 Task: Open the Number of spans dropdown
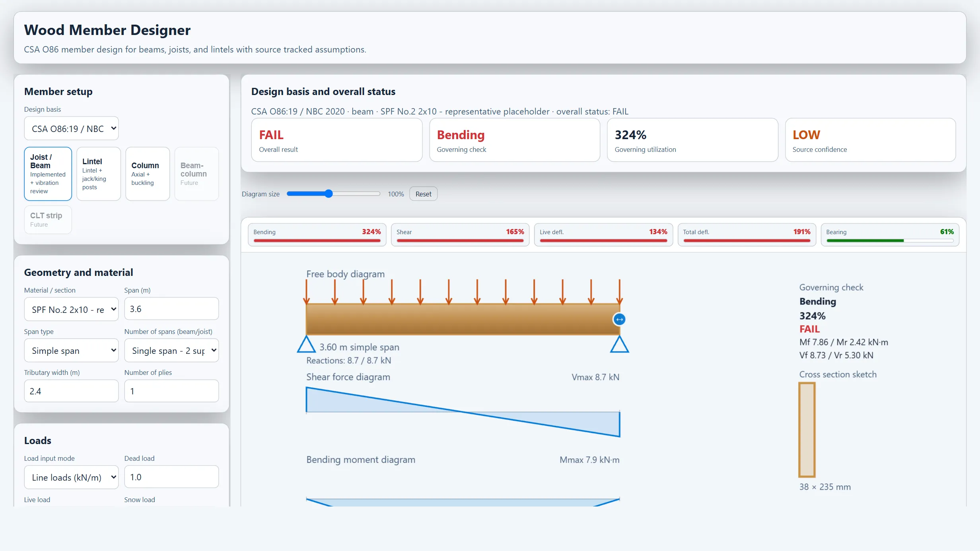(x=171, y=350)
